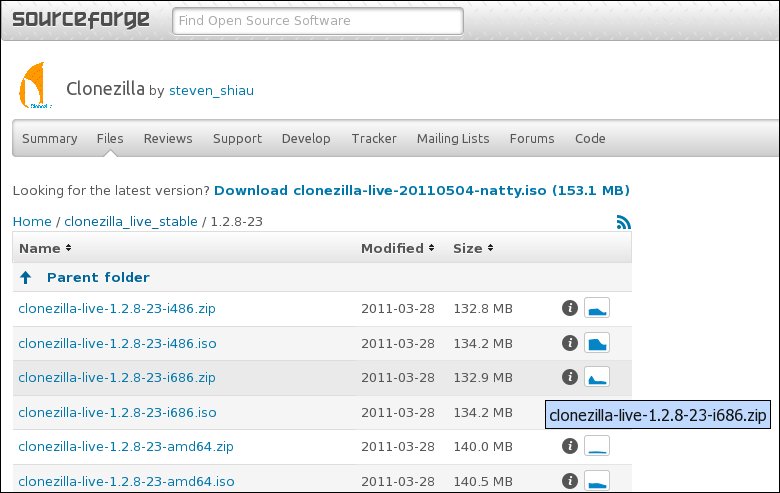Go to the Mailing Lists tab
Screen dimensions: 780x493
coord(453,138)
